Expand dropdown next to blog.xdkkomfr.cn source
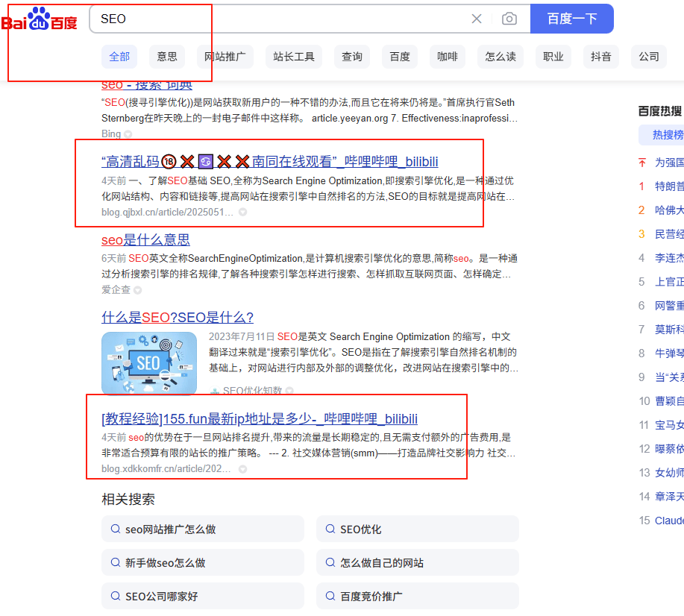 (x=243, y=469)
